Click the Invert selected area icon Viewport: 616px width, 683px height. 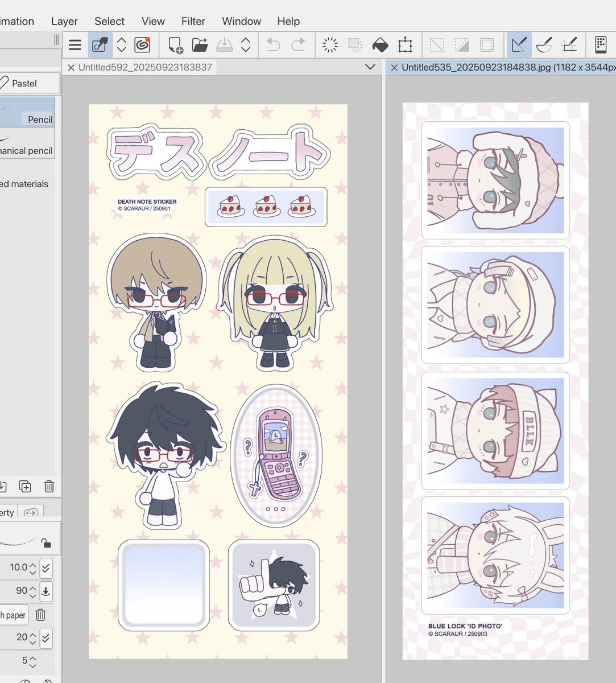[x=462, y=45]
